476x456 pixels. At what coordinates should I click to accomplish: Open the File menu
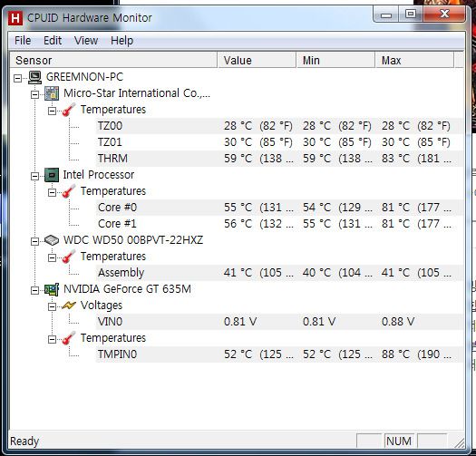[23, 41]
